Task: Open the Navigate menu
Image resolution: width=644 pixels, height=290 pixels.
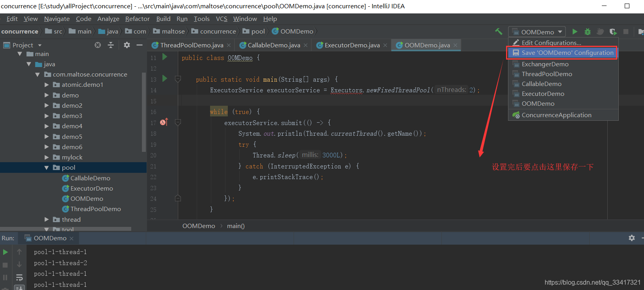Action: [x=57, y=19]
